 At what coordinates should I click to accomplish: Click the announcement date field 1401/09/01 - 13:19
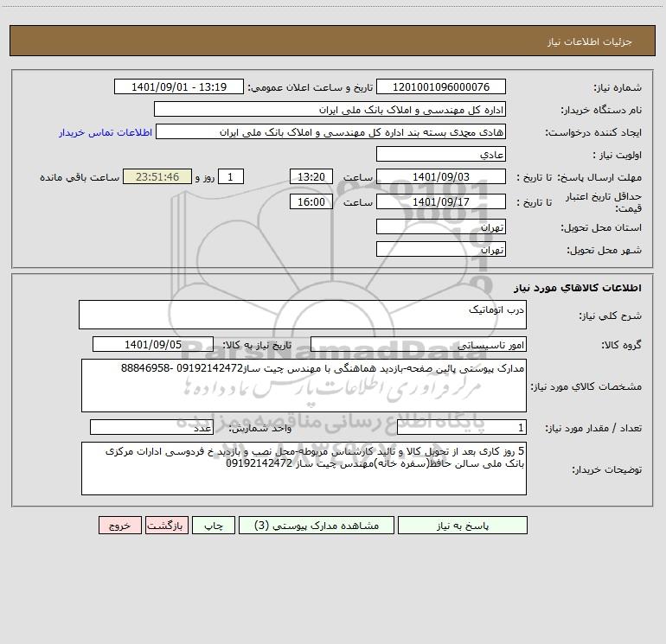coord(179,86)
